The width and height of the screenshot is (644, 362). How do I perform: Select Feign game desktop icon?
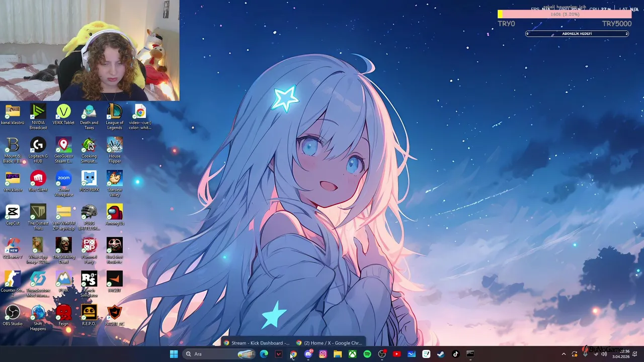pyautogui.click(x=63, y=316)
